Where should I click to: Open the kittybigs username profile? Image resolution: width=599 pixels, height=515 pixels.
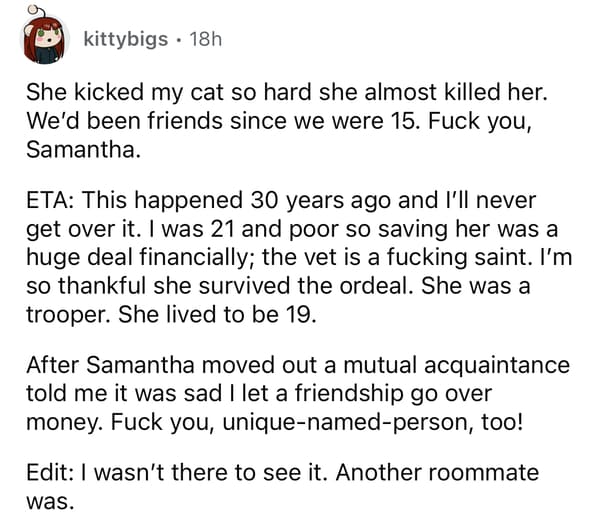(x=126, y=39)
